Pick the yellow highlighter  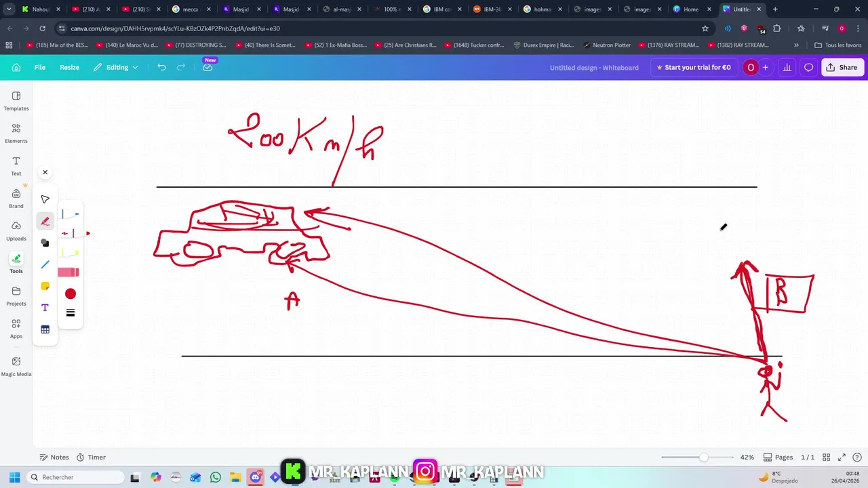[70, 253]
